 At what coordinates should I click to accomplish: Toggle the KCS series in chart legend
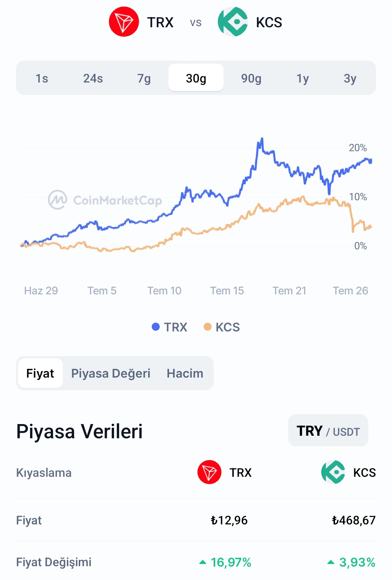coord(222,327)
